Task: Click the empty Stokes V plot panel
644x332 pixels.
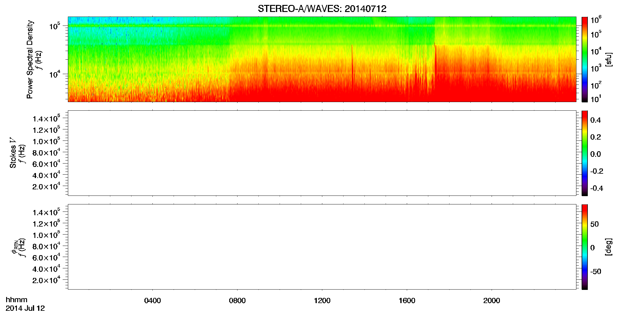Action: point(322,153)
